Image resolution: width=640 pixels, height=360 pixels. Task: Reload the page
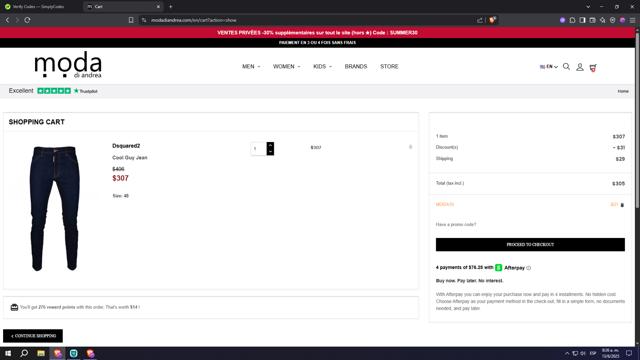coord(27,20)
